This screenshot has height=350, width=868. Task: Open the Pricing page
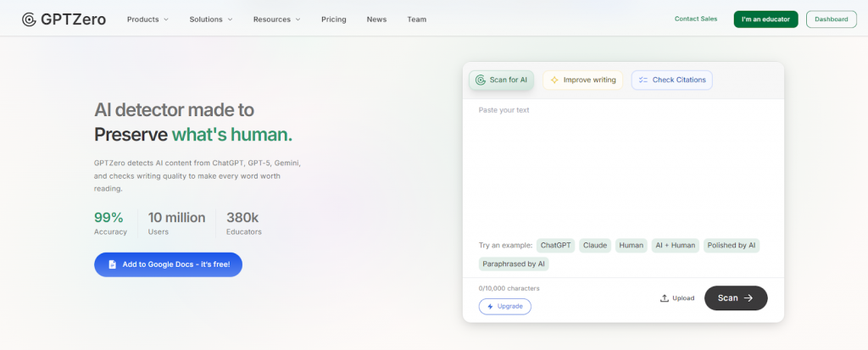tap(333, 19)
